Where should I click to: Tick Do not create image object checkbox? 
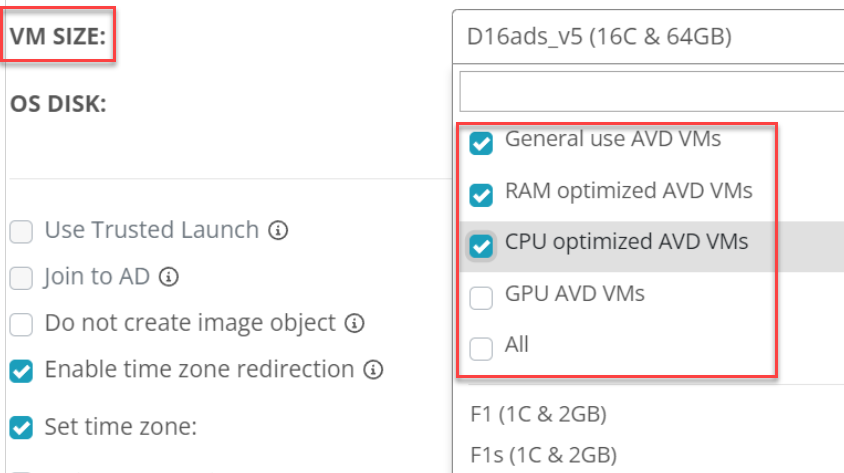[x=21, y=324]
